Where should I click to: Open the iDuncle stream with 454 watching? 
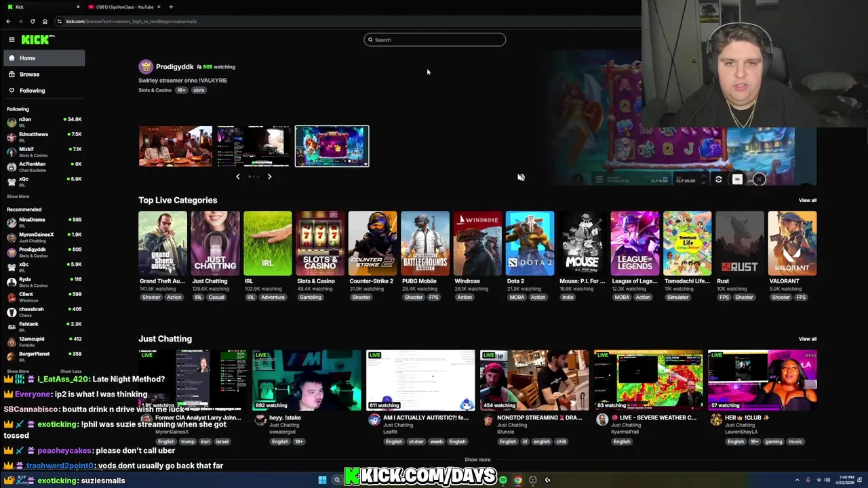(535, 380)
